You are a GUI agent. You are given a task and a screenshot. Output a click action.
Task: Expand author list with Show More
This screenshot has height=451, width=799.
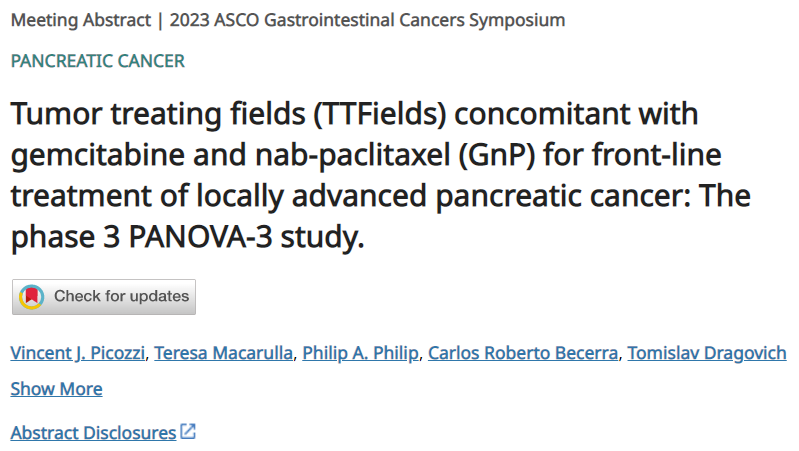coord(57,389)
